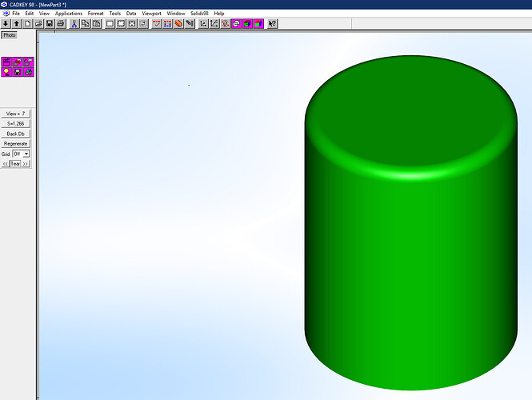This screenshot has height=400, width=532.
Task: Click the yellow light bulb photo icon
Action: (6, 72)
